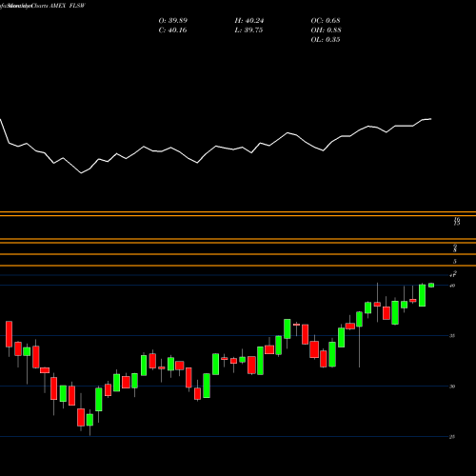Click the end point of the white line
The height and width of the screenshot is (476, 476).
[431, 119]
